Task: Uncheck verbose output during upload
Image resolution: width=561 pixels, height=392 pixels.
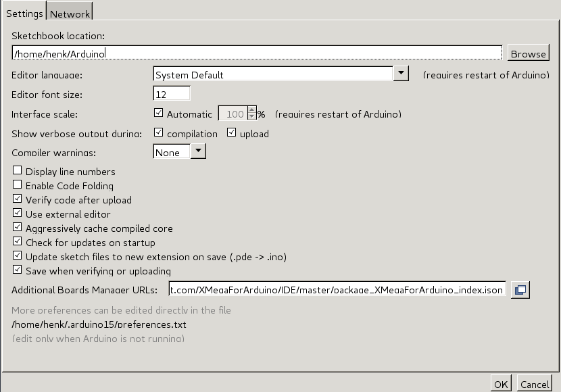Action: [231, 132]
